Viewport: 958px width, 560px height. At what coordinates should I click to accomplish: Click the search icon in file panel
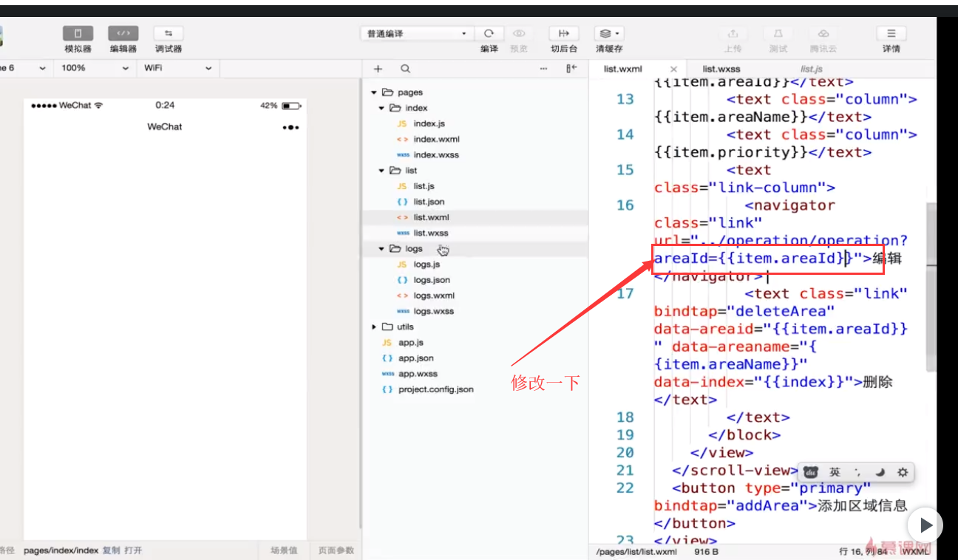(405, 68)
